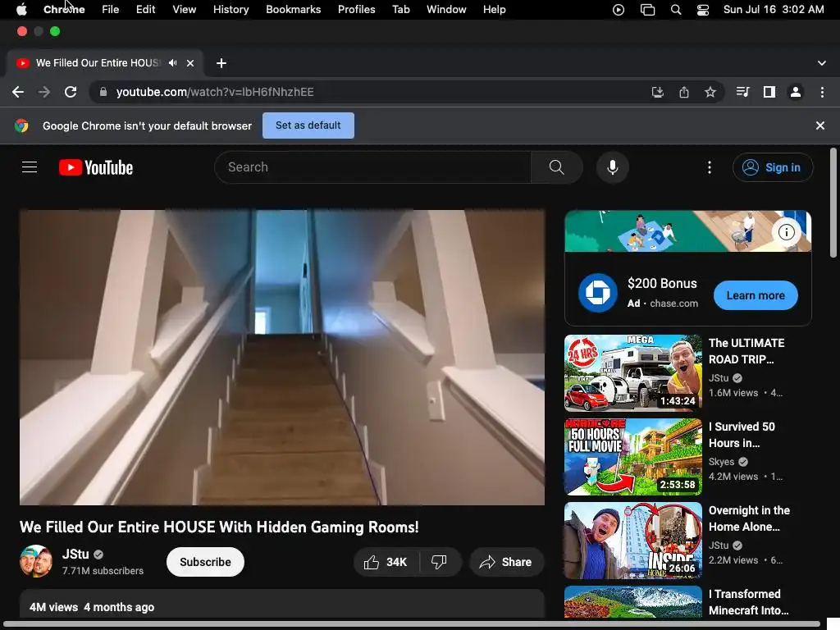Open 'The ULTIMATE ROAD TRIP...' video title
The width and height of the screenshot is (840, 630).
[x=746, y=351]
